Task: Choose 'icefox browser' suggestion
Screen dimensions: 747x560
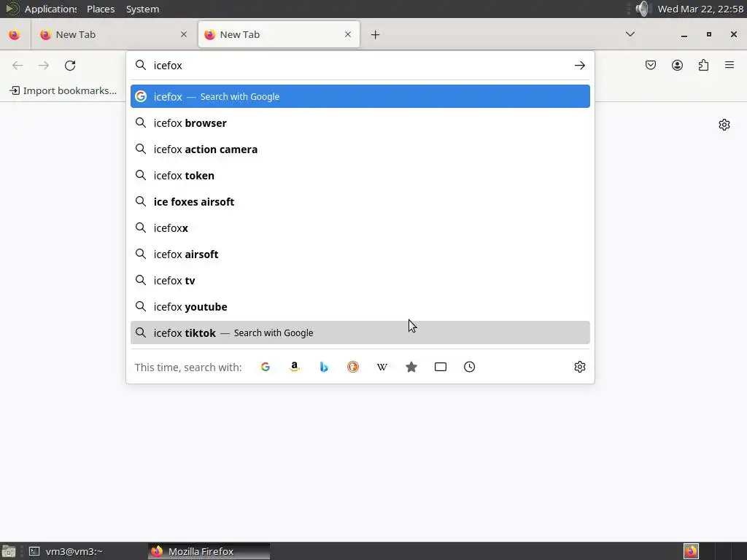Action: click(360, 122)
